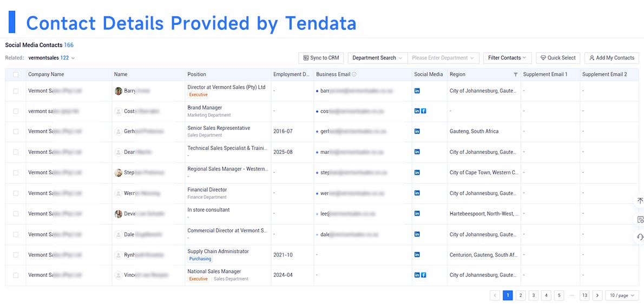Open LinkedIn icon for Financial Director
The width and height of the screenshot is (644, 306).
417,193
